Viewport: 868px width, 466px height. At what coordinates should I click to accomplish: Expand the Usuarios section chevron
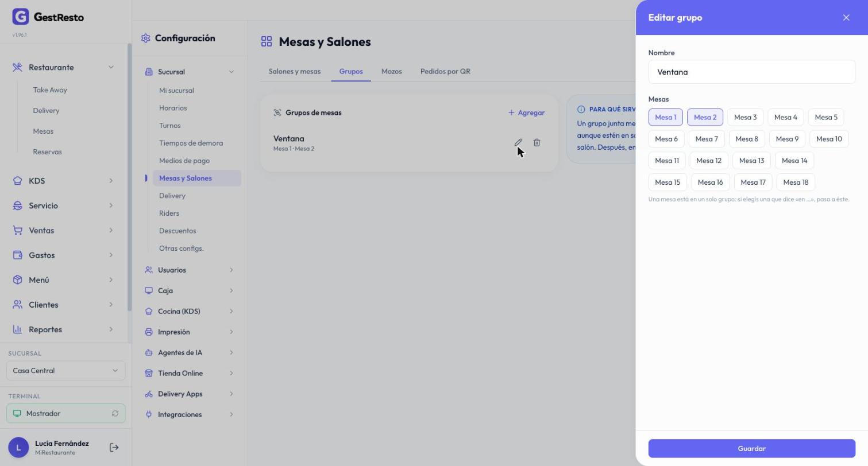[x=232, y=270]
